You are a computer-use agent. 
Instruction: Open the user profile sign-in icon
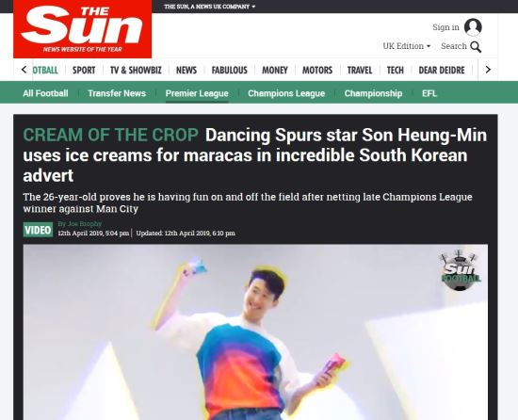[x=473, y=27]
